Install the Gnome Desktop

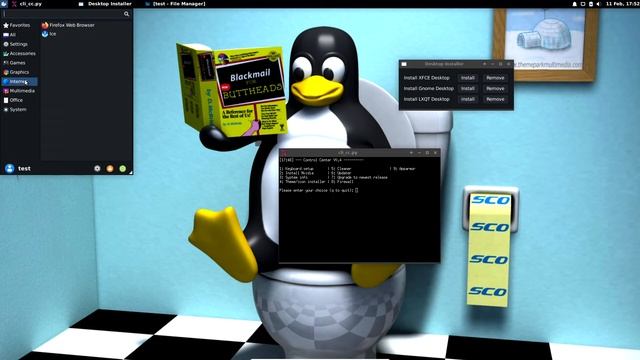[468, 88]
